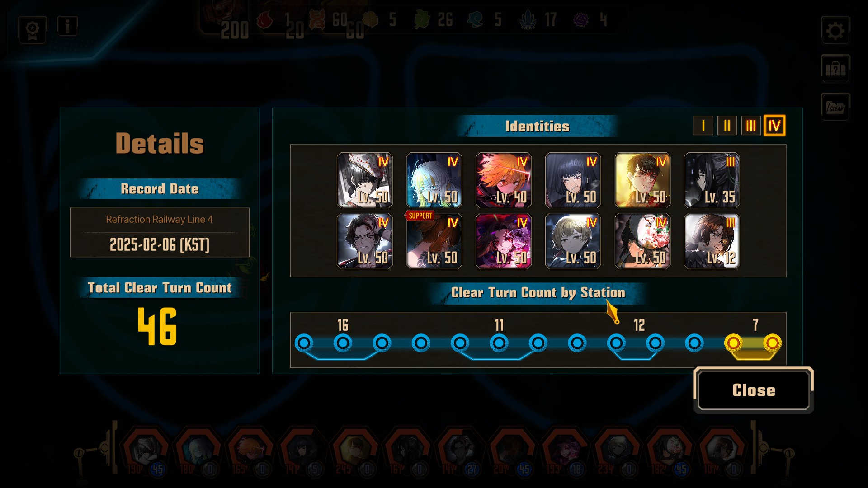This screenshot has height=488, width=868.
Task: Click the first station node
Action: click(304, 343)
